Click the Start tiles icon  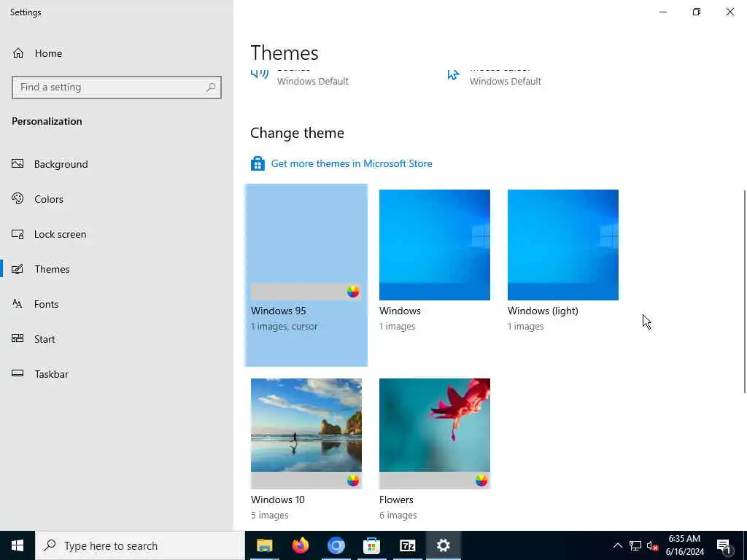pyautogui.click(x=18, y=338)
